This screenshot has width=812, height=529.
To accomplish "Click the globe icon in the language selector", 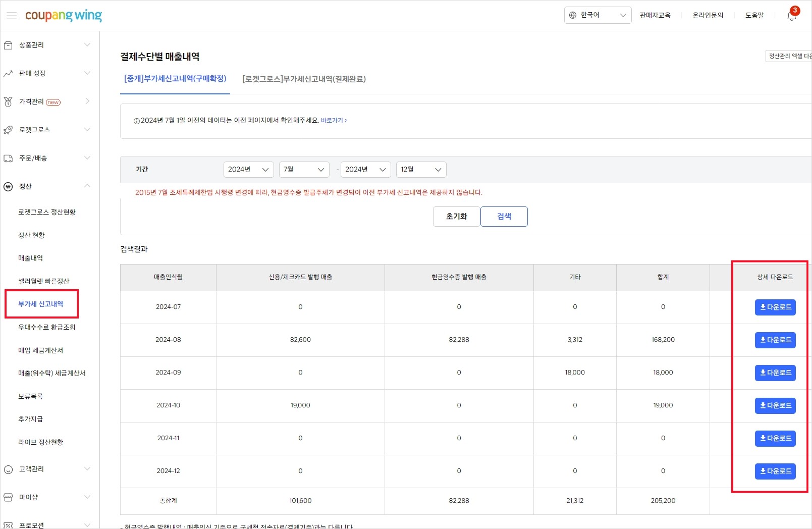I will [573, 15].
